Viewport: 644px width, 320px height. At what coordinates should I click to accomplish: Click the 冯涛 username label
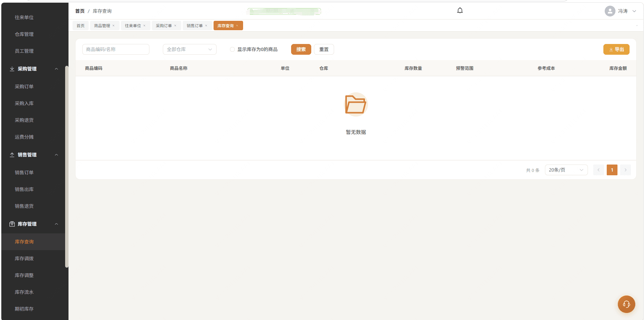click(x=623, y=11)
